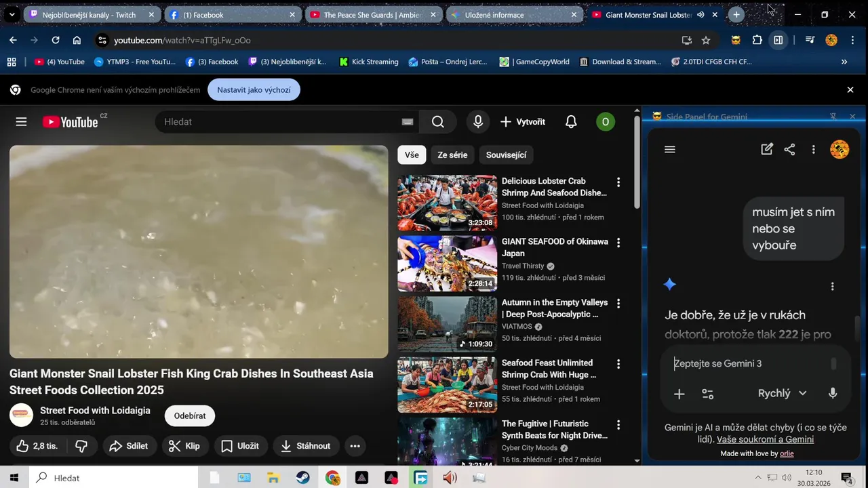Show hidden bookmarks with the double chevron
This screenshot has width=868, height=488.
pos(844,62)
